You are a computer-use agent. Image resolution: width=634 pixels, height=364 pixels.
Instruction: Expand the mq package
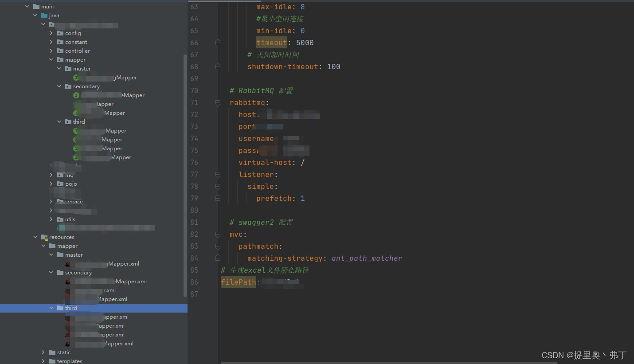tap(51, 175)
